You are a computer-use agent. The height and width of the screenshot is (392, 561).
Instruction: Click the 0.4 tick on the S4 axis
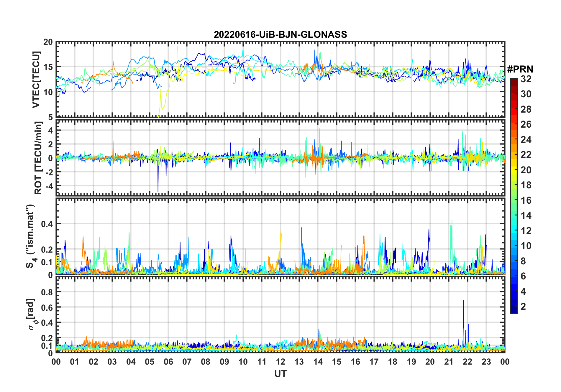pyautogui.click(x=47, y=224)
